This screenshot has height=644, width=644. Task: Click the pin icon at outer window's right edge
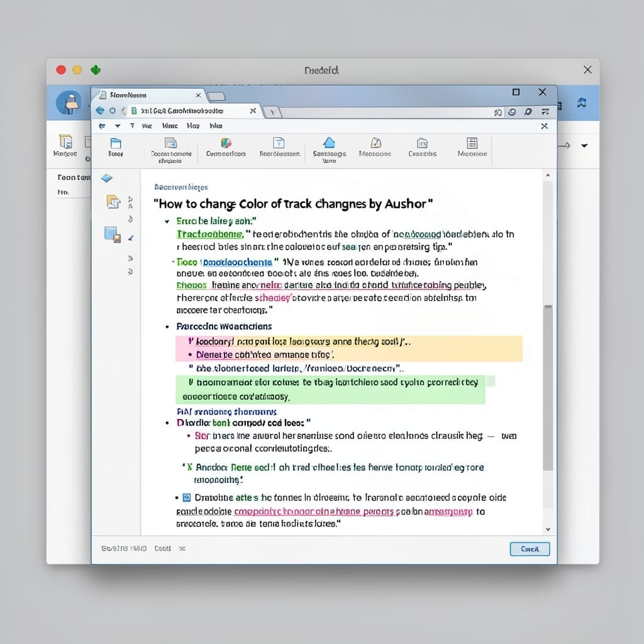pyautogui.click(x=582, y=103)
